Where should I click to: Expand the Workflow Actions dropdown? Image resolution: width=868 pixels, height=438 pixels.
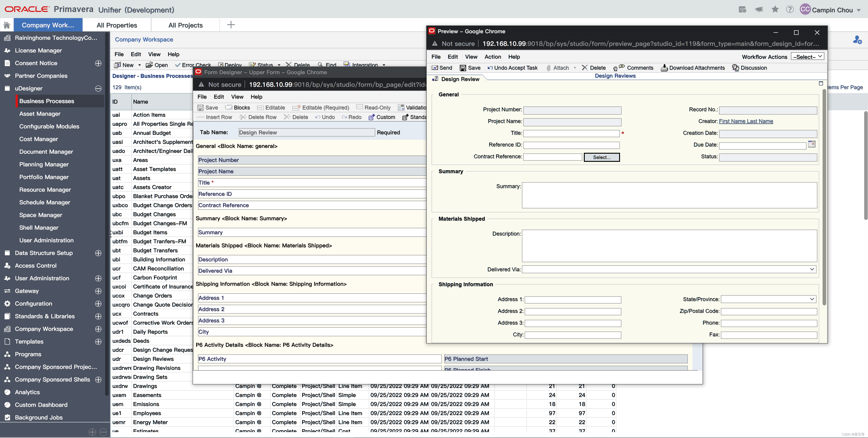coord(808,57)
